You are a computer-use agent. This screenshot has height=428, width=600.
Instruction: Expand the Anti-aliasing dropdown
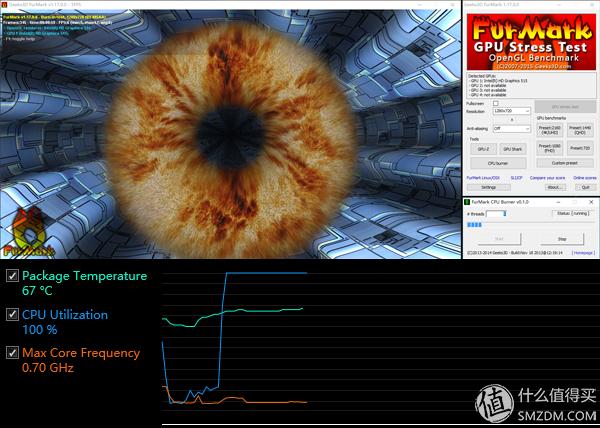(x=511, y=128)
